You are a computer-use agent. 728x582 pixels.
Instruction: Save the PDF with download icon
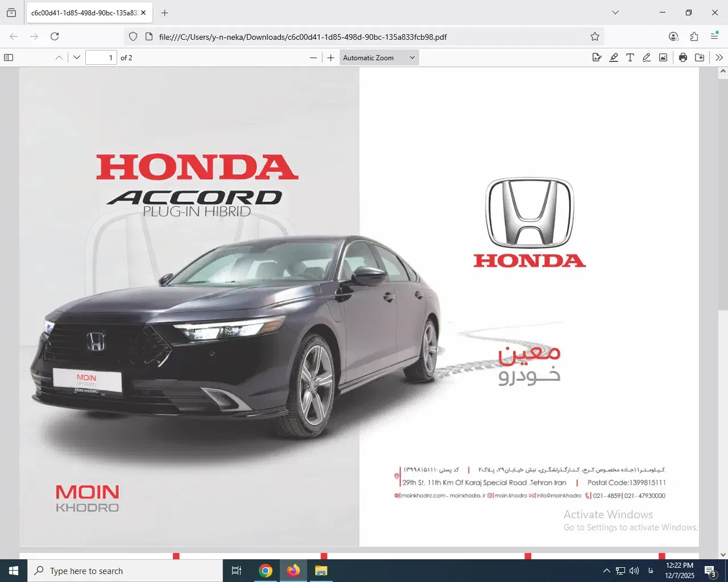[x=700, y=57]
